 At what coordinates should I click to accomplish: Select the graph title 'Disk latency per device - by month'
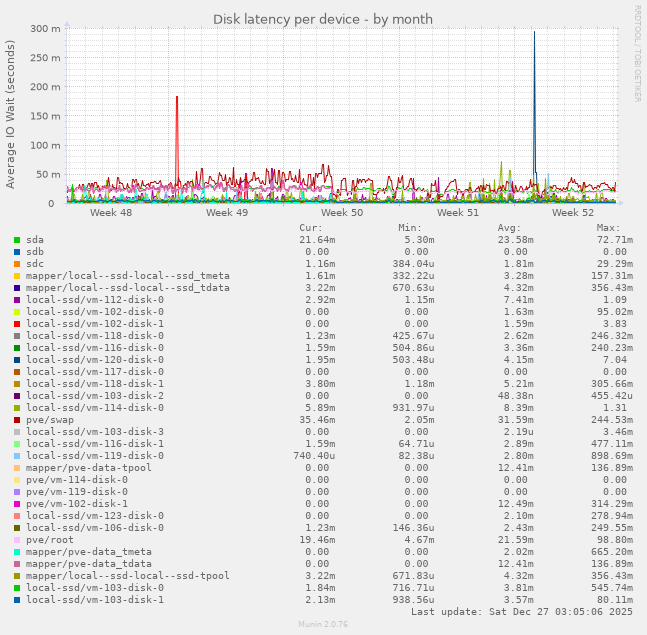(323, 19)
